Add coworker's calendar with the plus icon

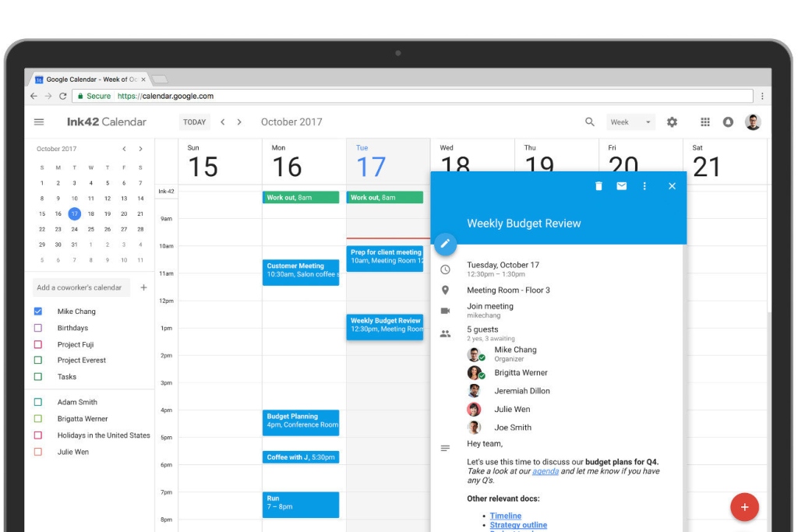pyautogui.click(x=143, y=287)
